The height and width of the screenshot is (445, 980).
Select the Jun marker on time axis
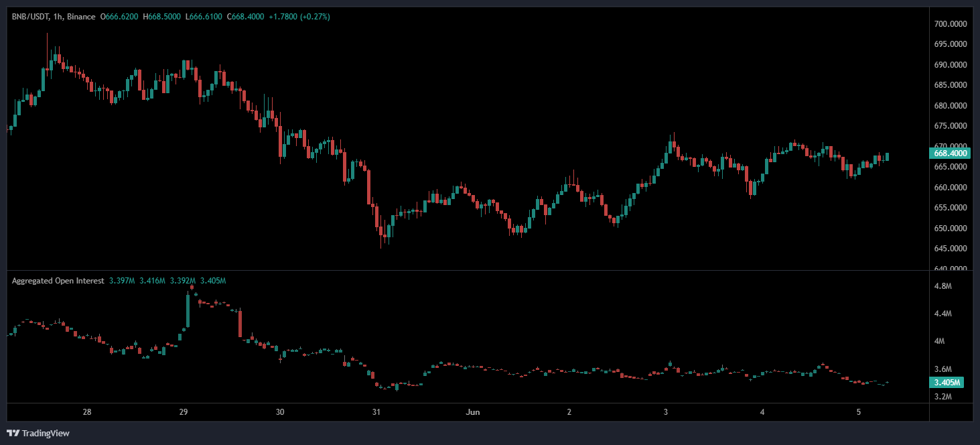(x=472, y=411)
